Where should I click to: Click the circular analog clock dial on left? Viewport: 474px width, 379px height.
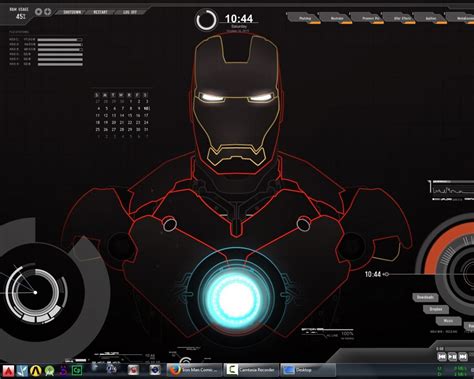(35, 292)
